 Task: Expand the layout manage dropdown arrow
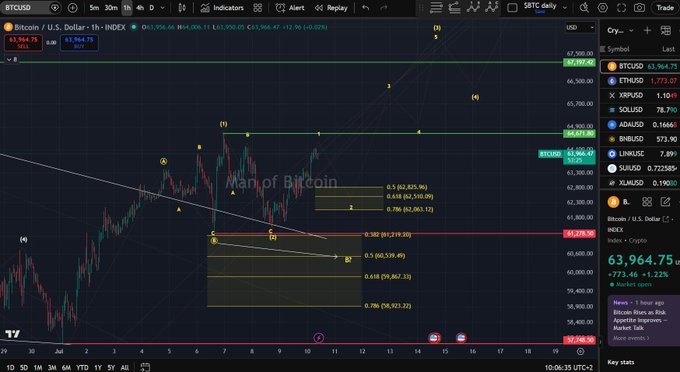(565, 8)
